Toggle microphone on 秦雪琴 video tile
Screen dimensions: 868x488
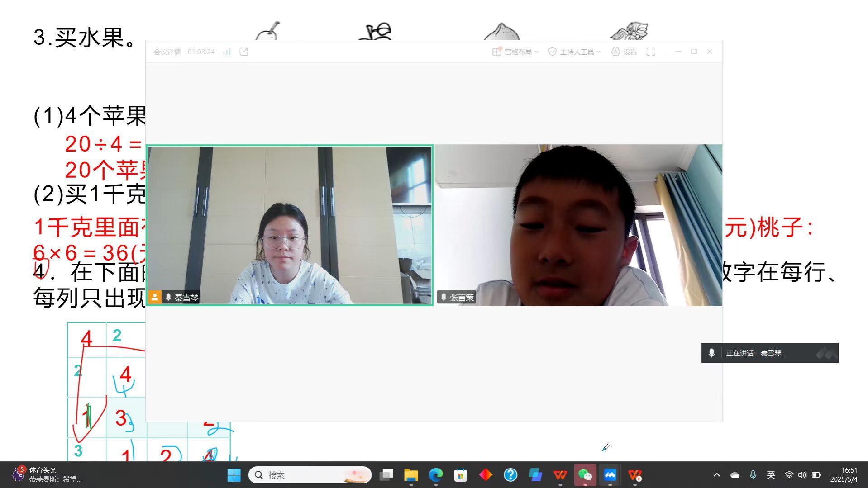168,297
